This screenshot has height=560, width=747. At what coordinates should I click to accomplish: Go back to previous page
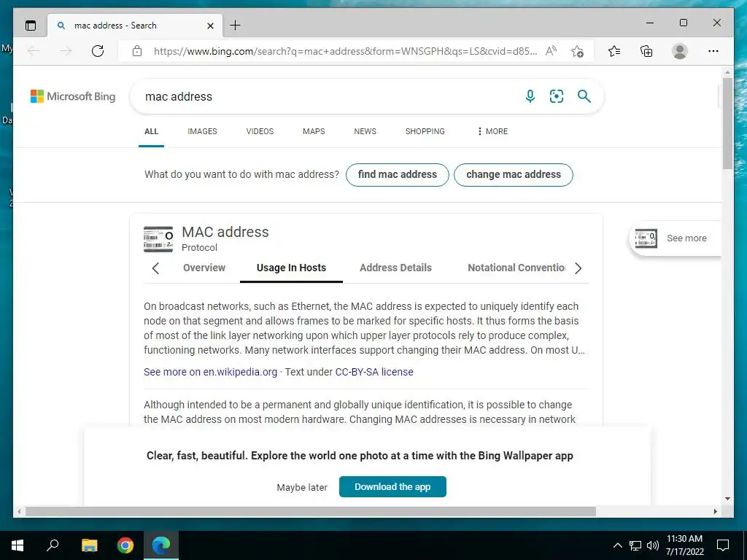(34, 51)
